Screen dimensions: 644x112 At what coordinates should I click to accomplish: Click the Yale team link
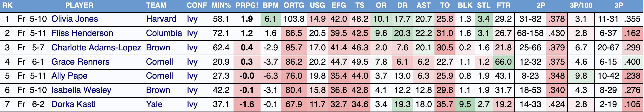click(x=154, y=105)
